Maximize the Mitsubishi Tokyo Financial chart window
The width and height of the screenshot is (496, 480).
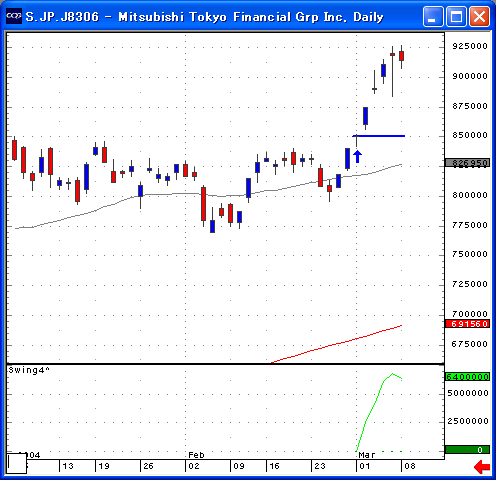tap(456, 16)
